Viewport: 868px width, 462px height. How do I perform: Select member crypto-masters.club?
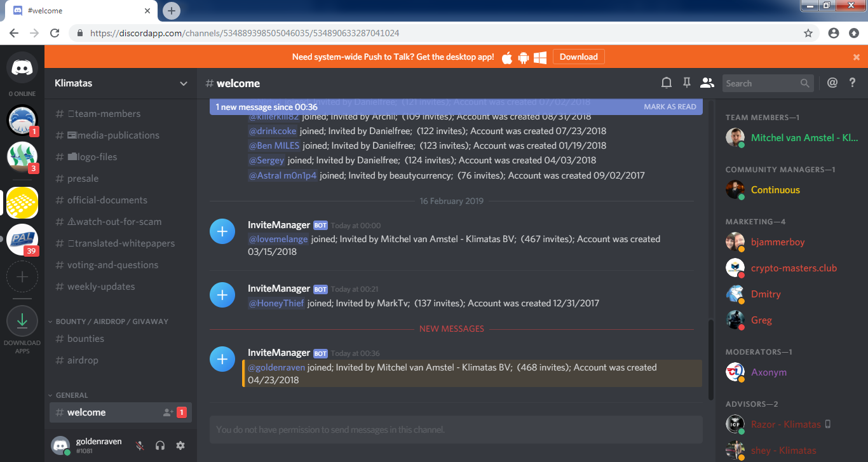pyautogui.click(x=795, y=268)
